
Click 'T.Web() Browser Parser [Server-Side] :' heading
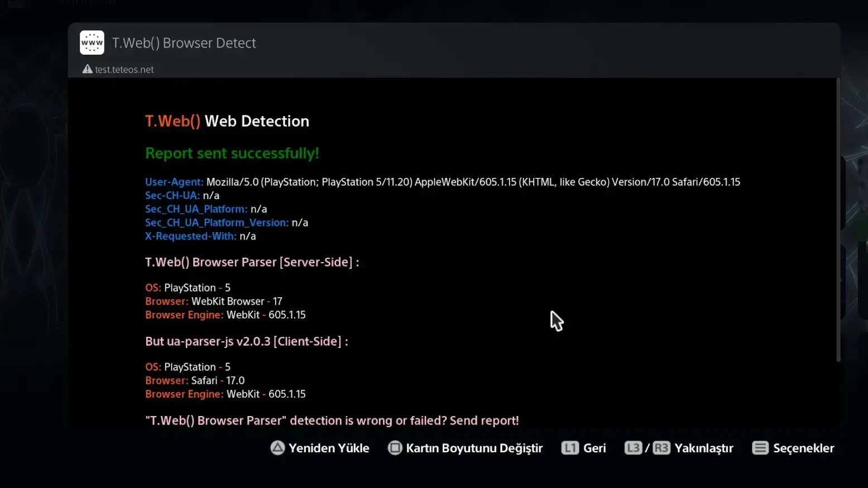tap(252, 262)
